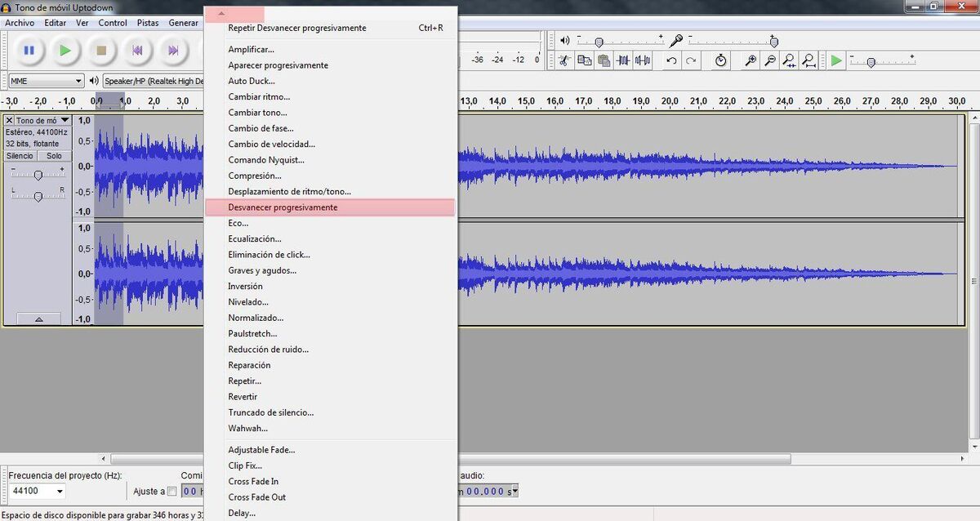Open the 'Cambiar tono...' effect
The width and height of the screenshot is (980, 521).
330,113
